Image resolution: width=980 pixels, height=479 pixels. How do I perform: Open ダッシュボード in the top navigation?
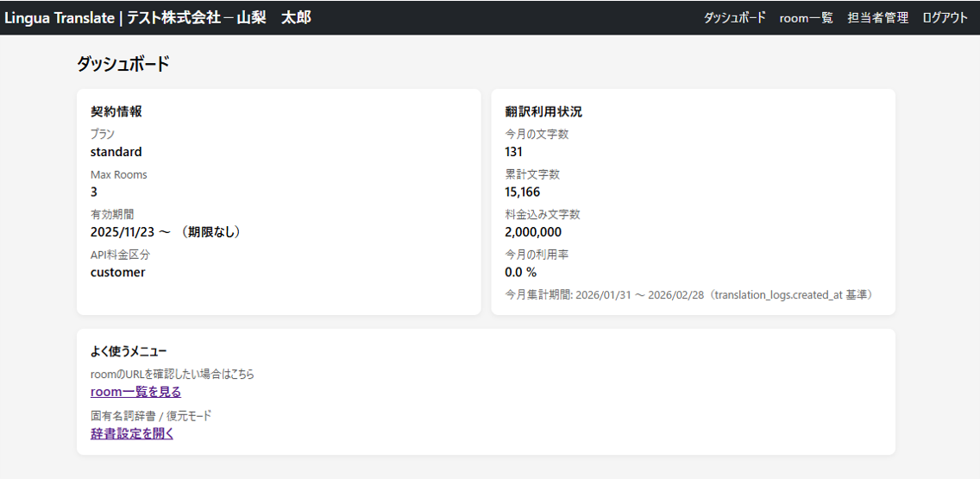[x=734, y=17]
